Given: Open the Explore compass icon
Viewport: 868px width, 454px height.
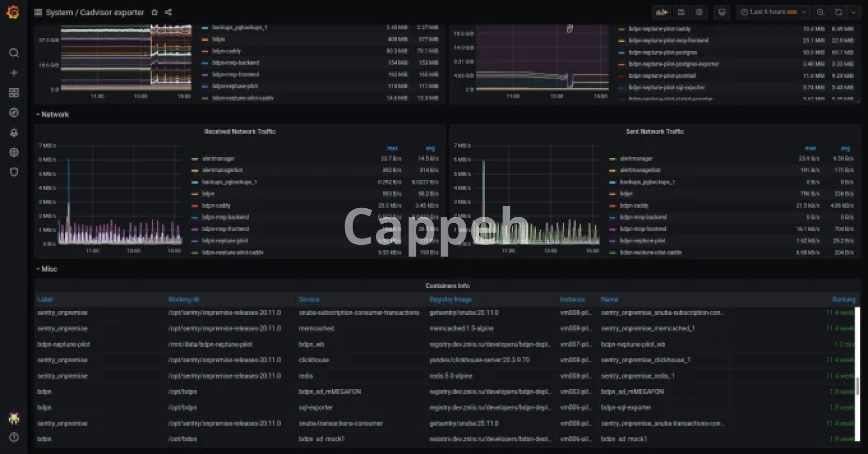Looking at the screenshot, I should pos(14,112).
